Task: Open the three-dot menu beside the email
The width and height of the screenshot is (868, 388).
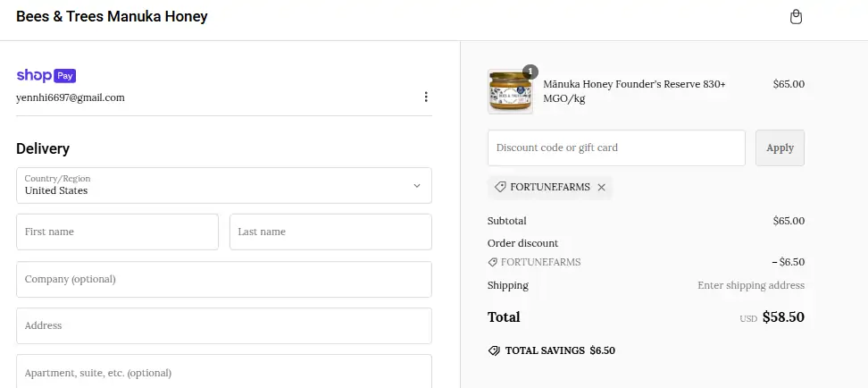Action: [426, 97]
